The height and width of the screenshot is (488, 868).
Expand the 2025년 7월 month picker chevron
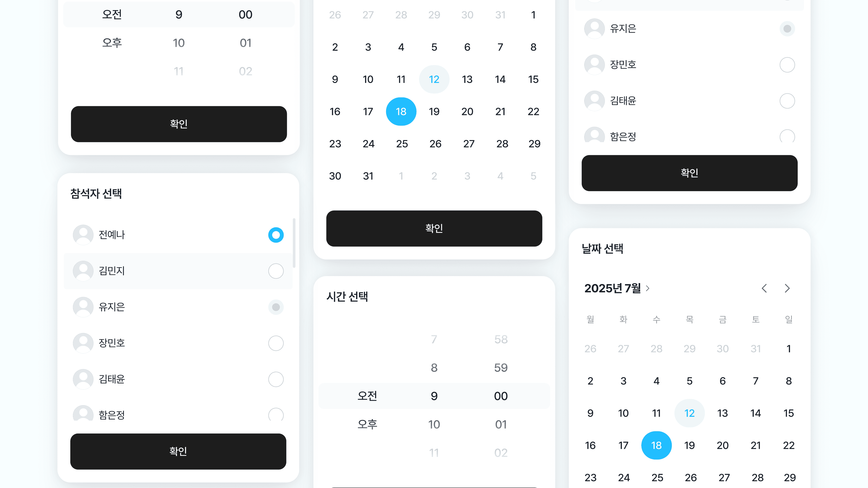point(647,288)
